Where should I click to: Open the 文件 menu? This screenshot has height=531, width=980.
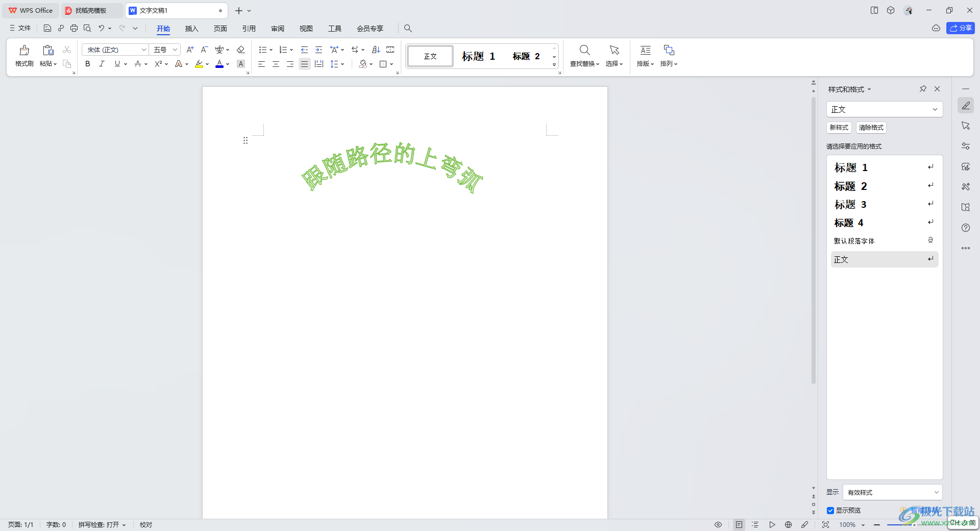tap(20, 28)
